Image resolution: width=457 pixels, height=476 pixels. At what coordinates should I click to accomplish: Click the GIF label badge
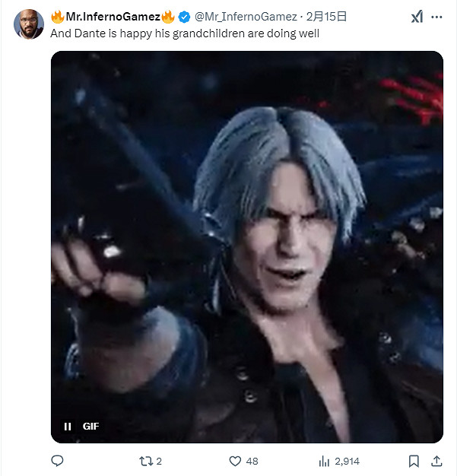(x=92, y=427)
